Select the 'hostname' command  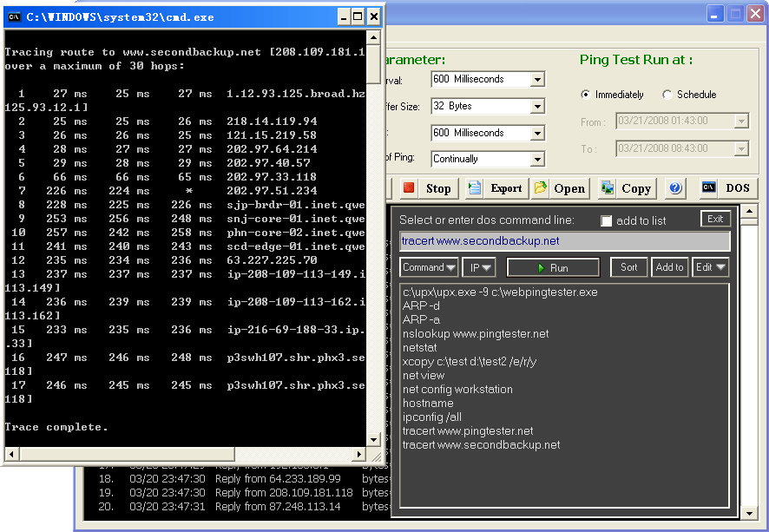(428, 403)
